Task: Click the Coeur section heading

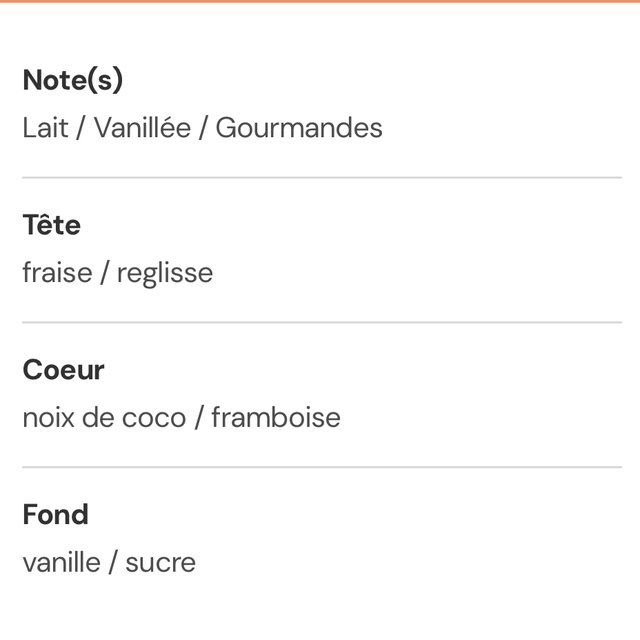Action: click(x=63, y=370)
